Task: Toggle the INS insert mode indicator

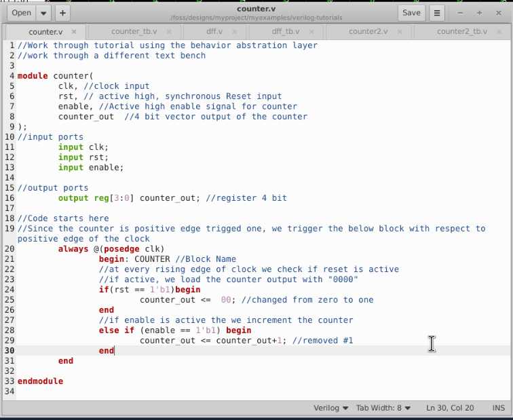Action: (x=498, y=408)
